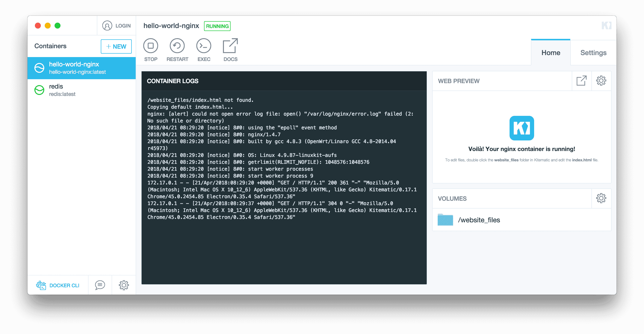The image size is (644, 334).
Task: Click the /website_files volume name
Action: pyautogui.click(x=479, y=220)
